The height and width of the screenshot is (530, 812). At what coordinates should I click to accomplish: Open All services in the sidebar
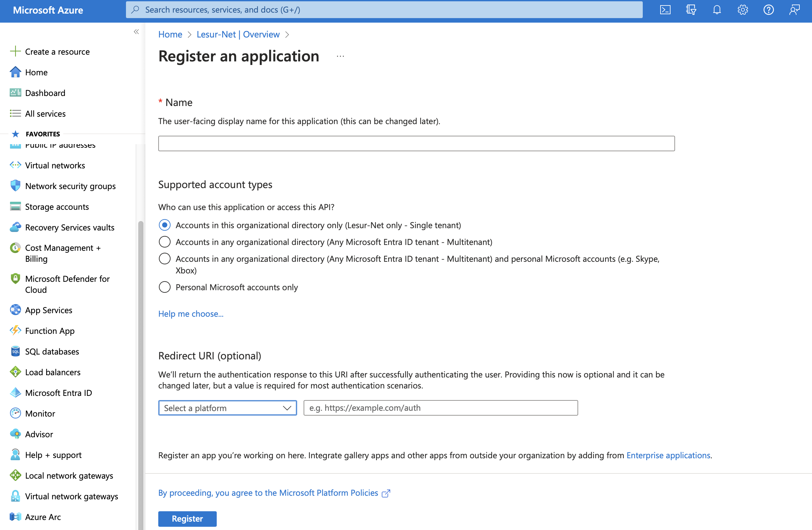point(45,113)
